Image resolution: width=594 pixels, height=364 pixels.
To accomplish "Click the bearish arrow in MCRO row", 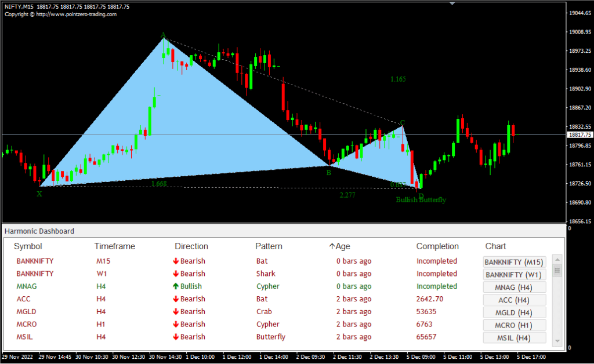I will [176, 324].
